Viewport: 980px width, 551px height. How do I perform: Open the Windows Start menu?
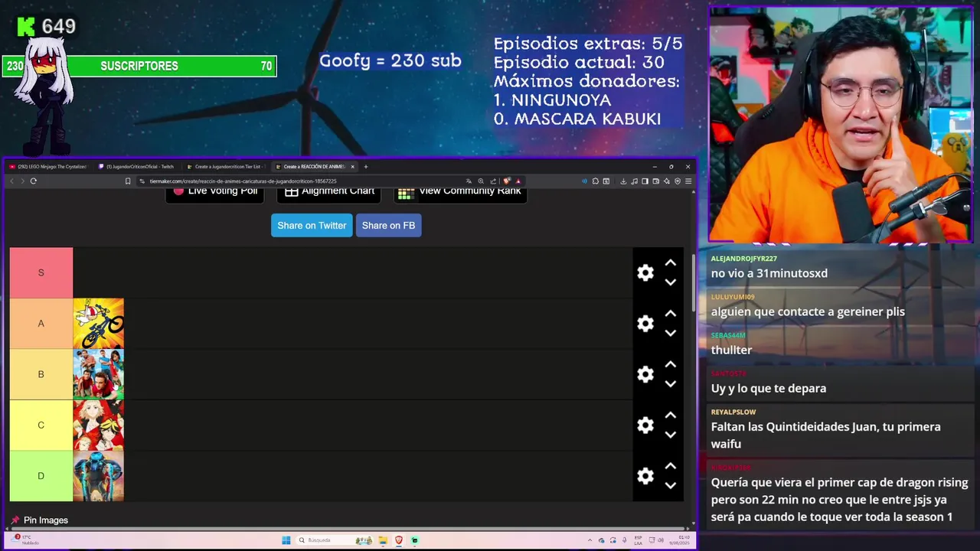tap(286, 540)
